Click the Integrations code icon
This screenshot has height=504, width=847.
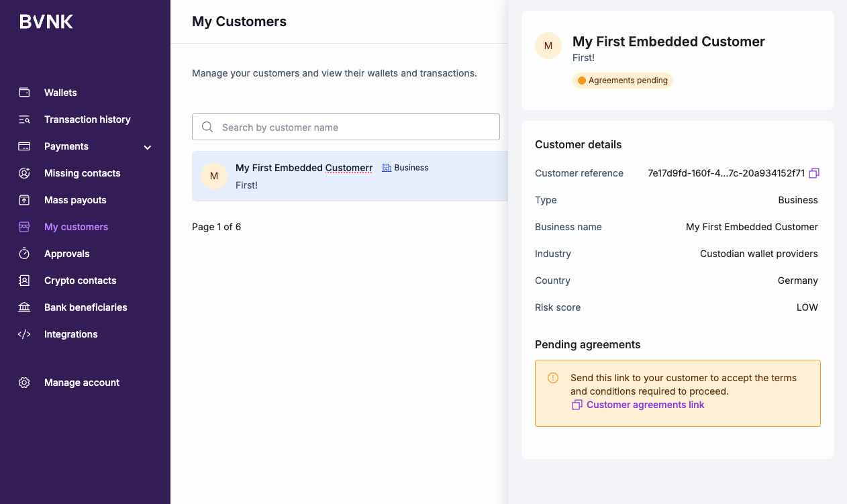point(24,334)
